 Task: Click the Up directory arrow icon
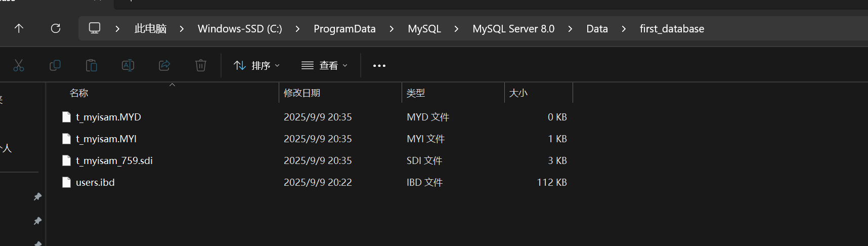(x=19, y=28)
